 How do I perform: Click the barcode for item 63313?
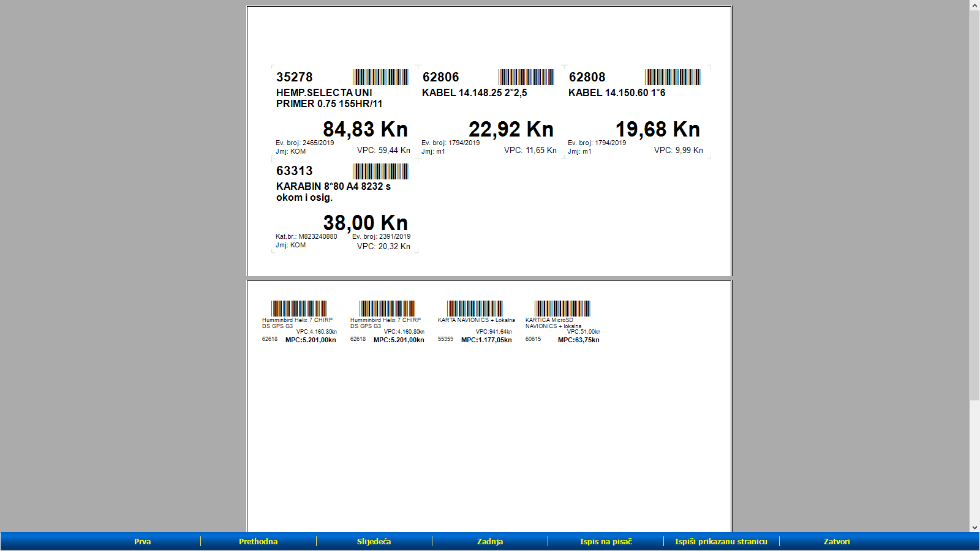(x=380, y=171)
